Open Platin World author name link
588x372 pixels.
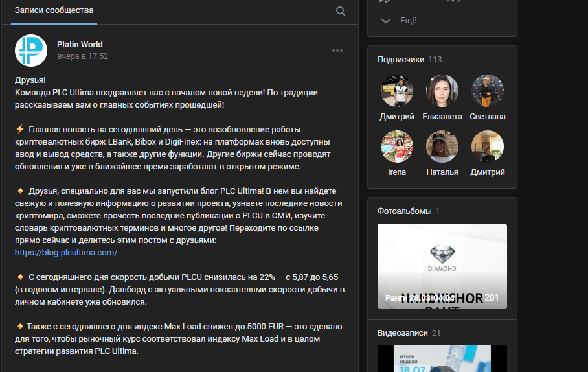click(x=80, y=45)
